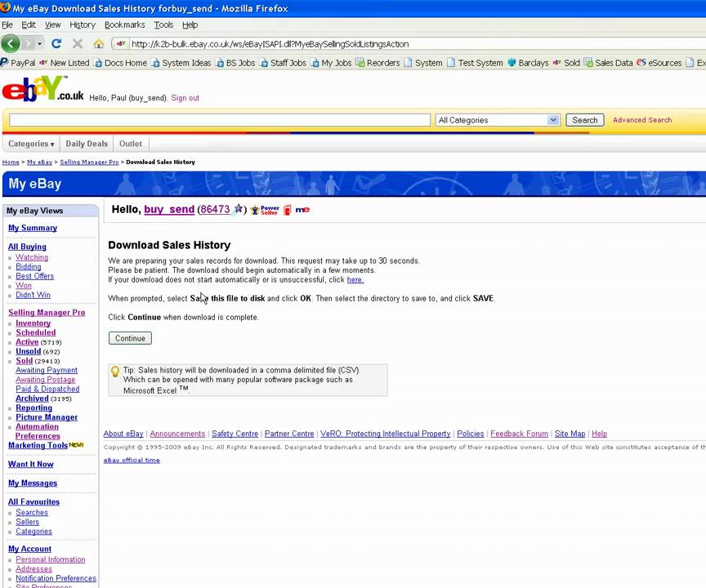Open the Watching sidebar link
The image size is (706, 588).
[x=32, y=257]
